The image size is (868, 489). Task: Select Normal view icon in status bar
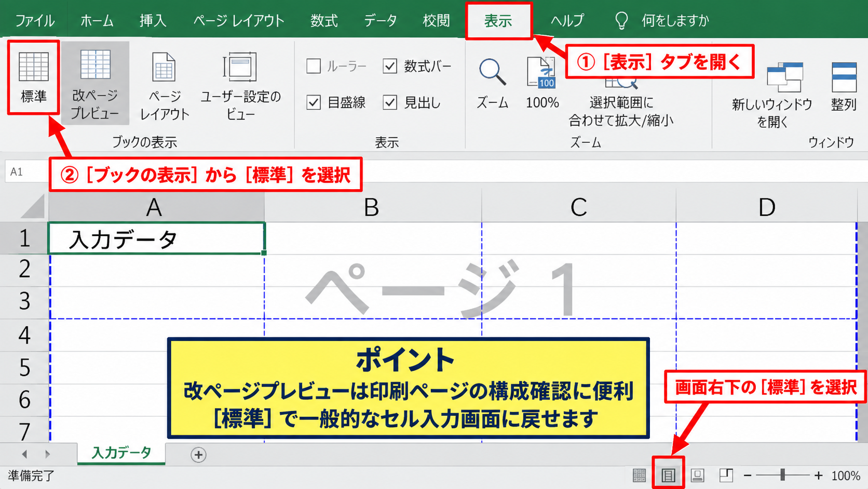(x=640, y=475)
